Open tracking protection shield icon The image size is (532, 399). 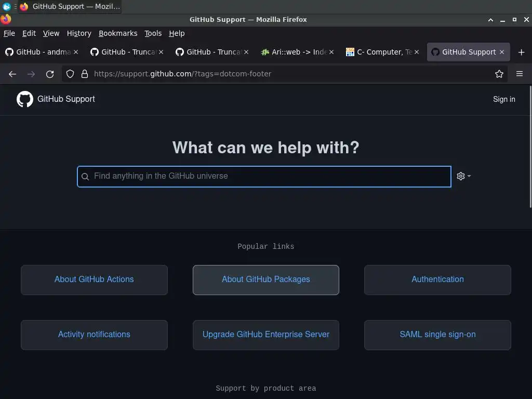pyautogui.click(x=70, y=74)
